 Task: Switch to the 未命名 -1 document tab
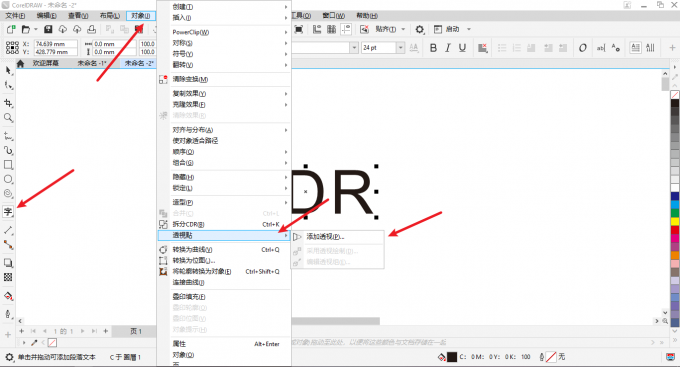(92, 63)
